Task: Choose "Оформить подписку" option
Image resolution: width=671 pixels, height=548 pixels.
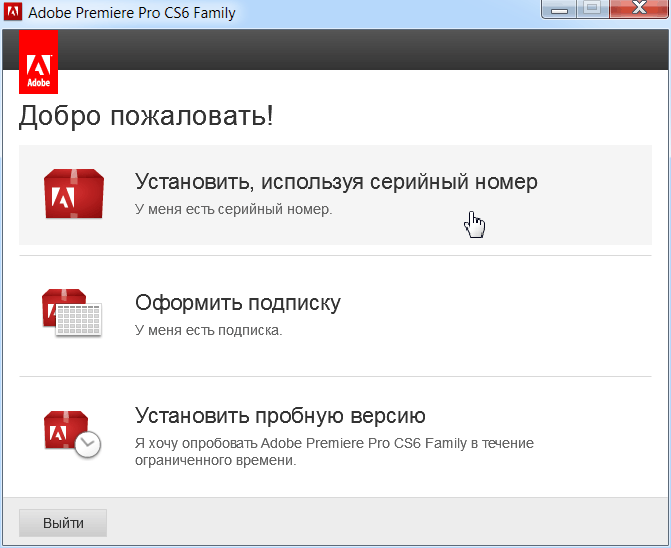Action: click(336, 316)
